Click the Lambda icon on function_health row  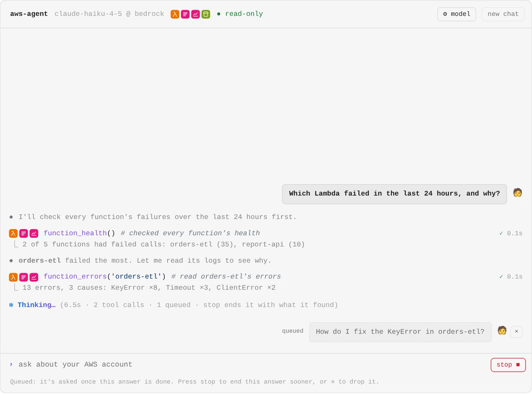click(13, 233)
